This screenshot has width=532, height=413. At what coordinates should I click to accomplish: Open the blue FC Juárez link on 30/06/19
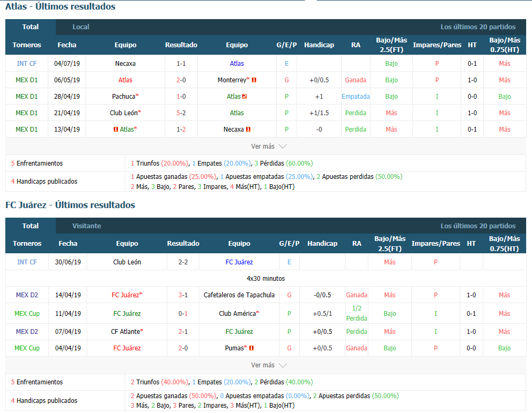(x=239, y=262)
